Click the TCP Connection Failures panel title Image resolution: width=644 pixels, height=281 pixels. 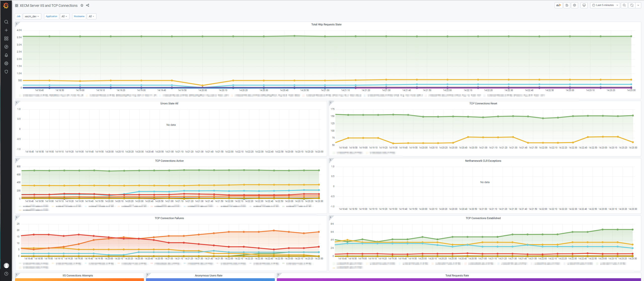(x=169, y=218)
